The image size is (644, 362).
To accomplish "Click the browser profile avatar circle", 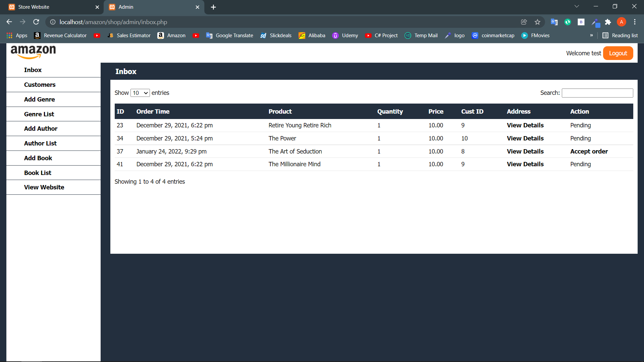I will [x=622, y=22].
